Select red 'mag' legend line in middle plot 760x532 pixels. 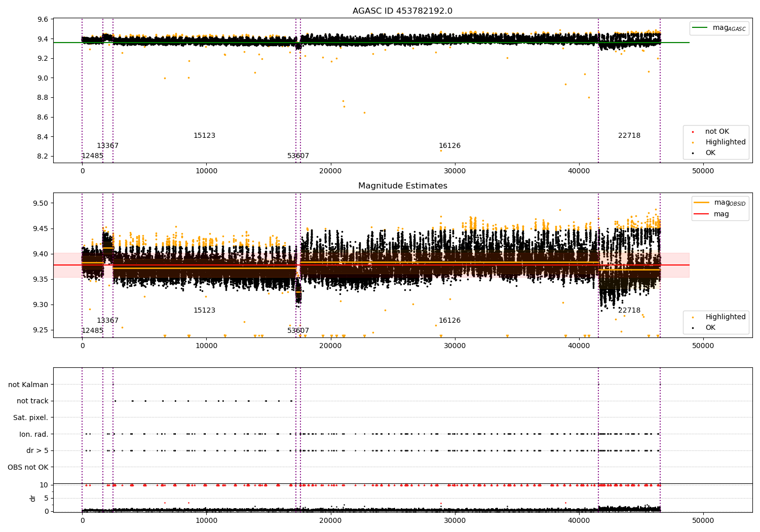coord(702,214)
